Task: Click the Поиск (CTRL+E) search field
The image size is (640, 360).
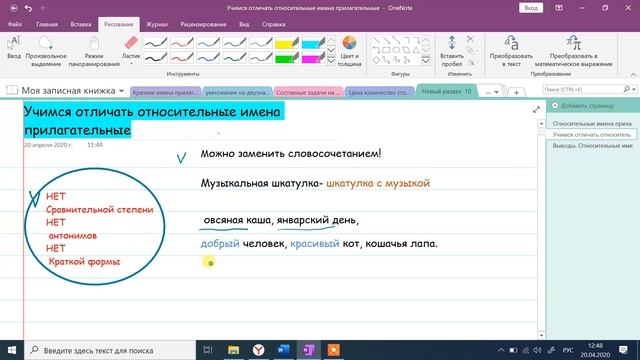Action: pos(583,89)
